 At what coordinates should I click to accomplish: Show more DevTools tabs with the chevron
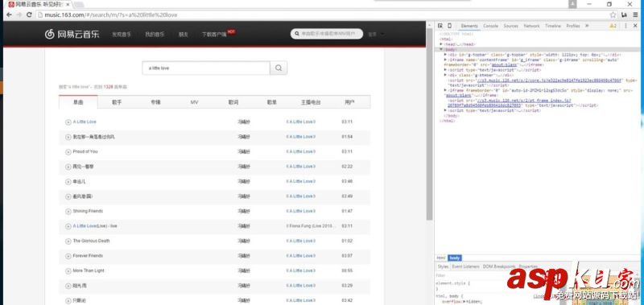click(x=587, y=26)
